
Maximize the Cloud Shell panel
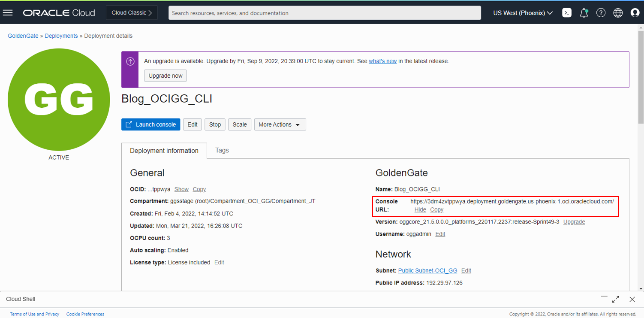(x=616, y=299)
